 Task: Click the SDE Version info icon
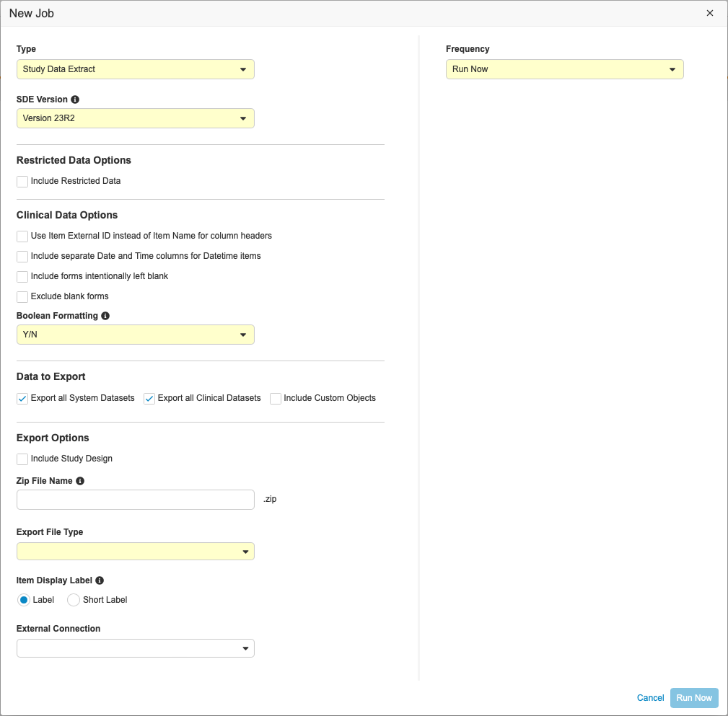(x=75, y=100)
